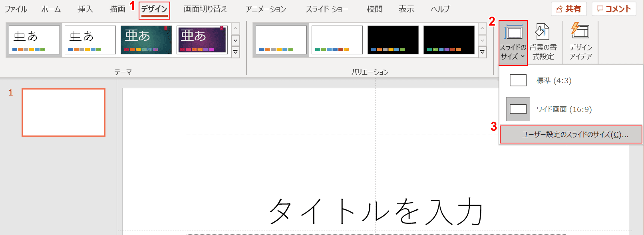644x235 pixels.
Task: Switch to the アニメーション tab
Action: (x=266, y=9)
